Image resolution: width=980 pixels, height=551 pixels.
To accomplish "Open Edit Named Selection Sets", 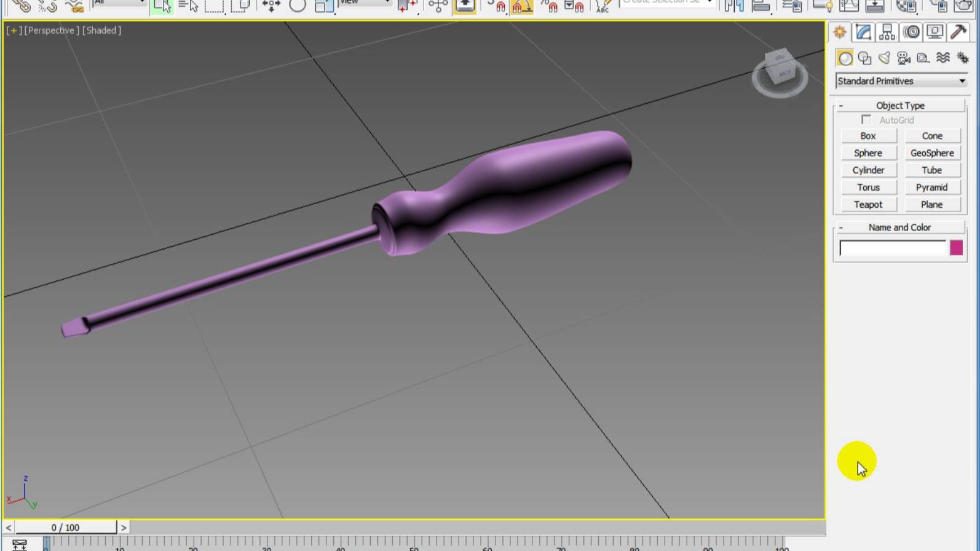I will point(603,6).
